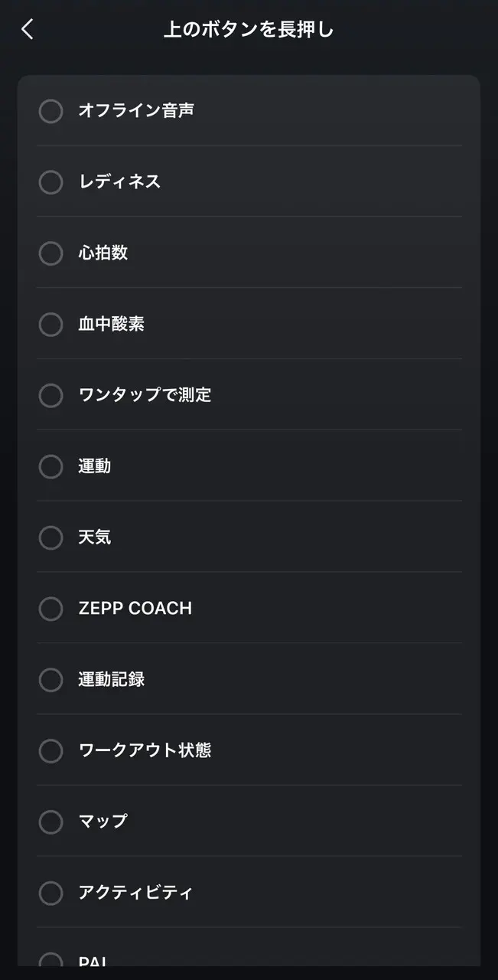The height and width of the screenshot is (980, 498).
Task: Select the 血中酸素 radio button
Action: click(x=50, y=325)
